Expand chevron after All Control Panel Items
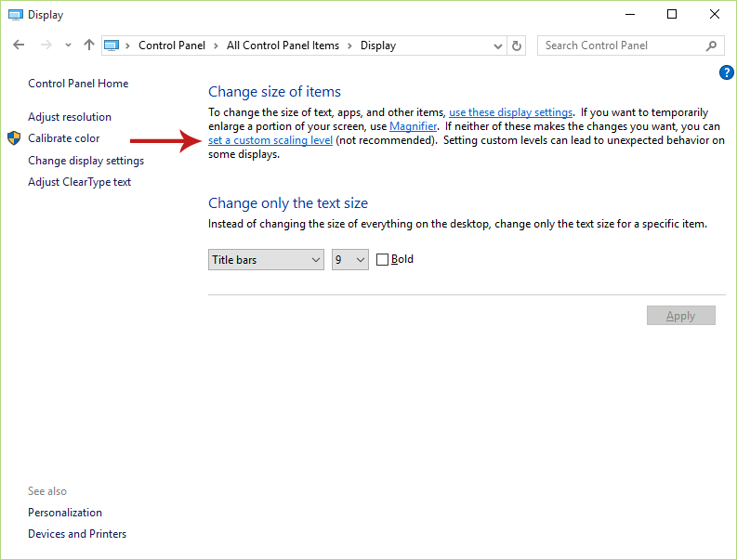This screenshot has height=560, width=737. [x=349, y=46]
